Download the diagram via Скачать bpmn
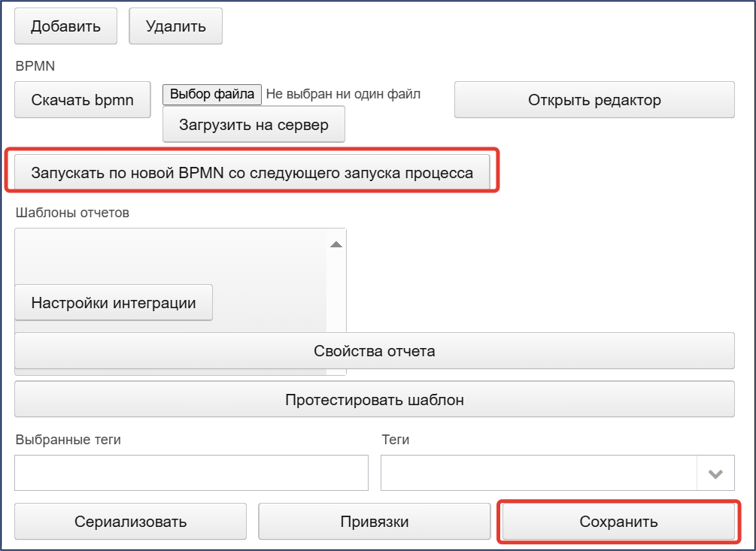Viewport: 756px width, 551px height. point(83,100)
